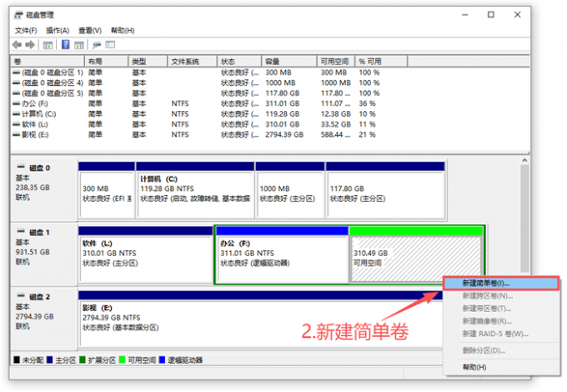Viewport: 567px width, 392px height.
Task: Select 帮助(H) in the context menu
Action: click(x=474, y=367)
